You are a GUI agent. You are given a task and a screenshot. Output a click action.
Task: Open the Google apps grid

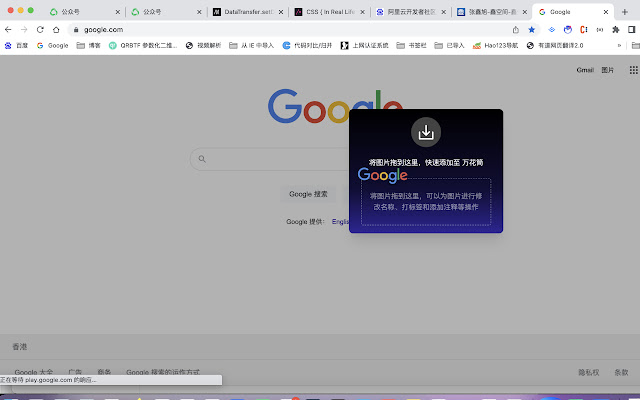(x=633, y=70)
